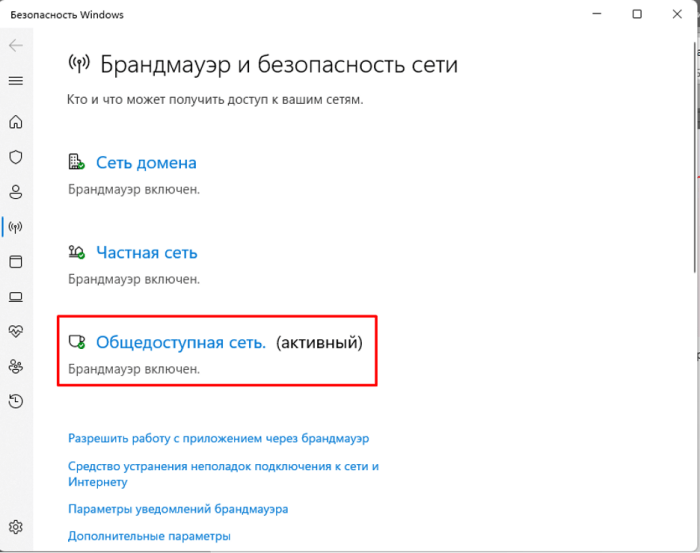Open Account protection person icon

tap(16, 192)
